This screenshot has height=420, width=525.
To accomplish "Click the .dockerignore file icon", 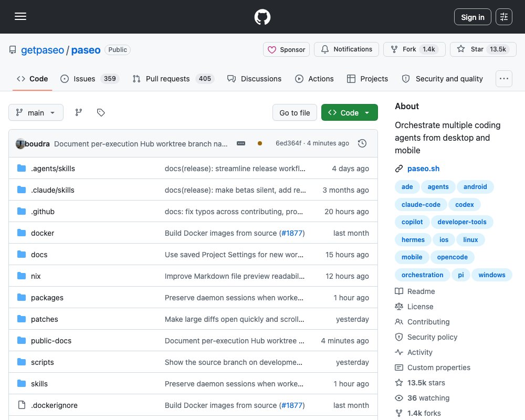I will (x=22, y=405).
